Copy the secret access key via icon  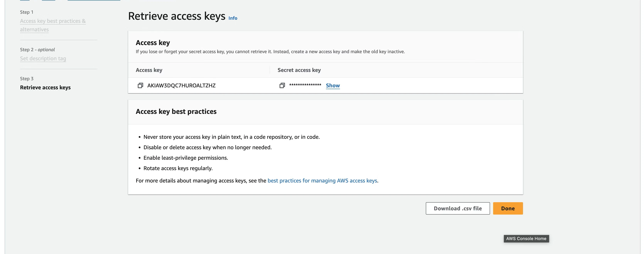click(x=282, y=85)
